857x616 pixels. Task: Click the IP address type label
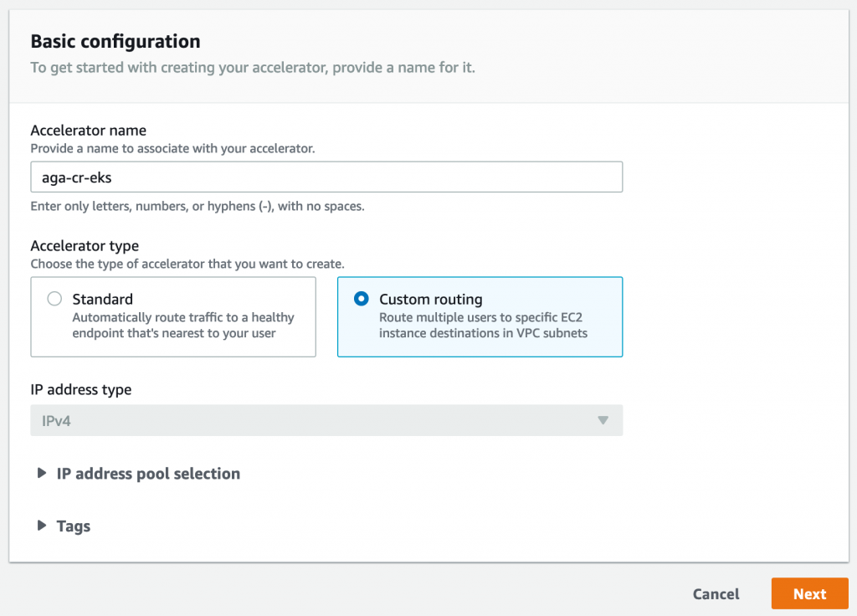coord(80,389)
